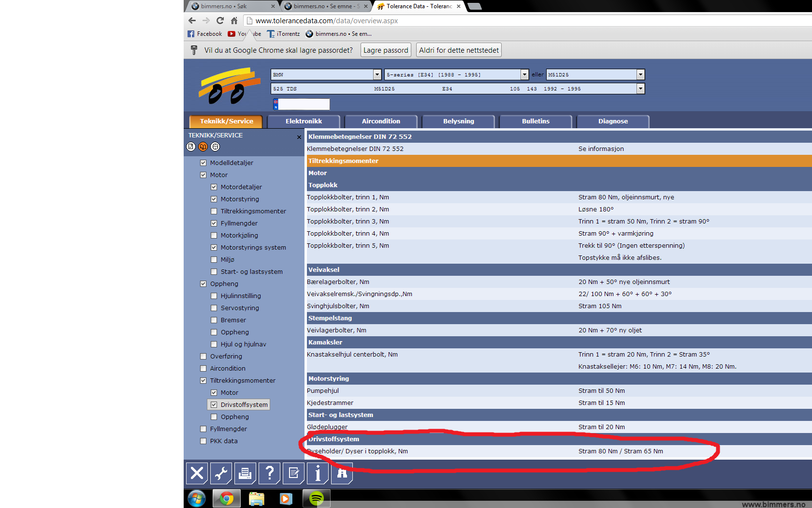Click the browser home icon
Image resolution: width=812 pixels, height=508 pixels.
234,20
